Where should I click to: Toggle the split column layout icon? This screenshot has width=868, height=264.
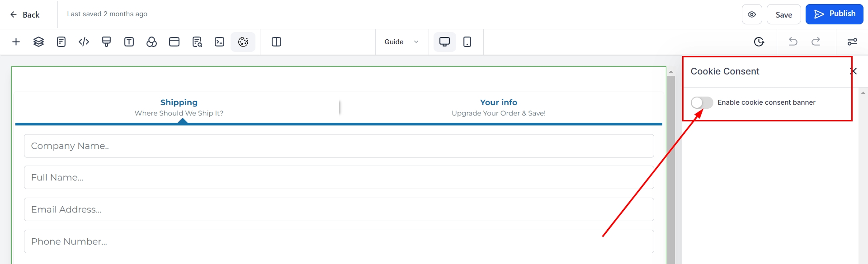[x=276, y=42]
